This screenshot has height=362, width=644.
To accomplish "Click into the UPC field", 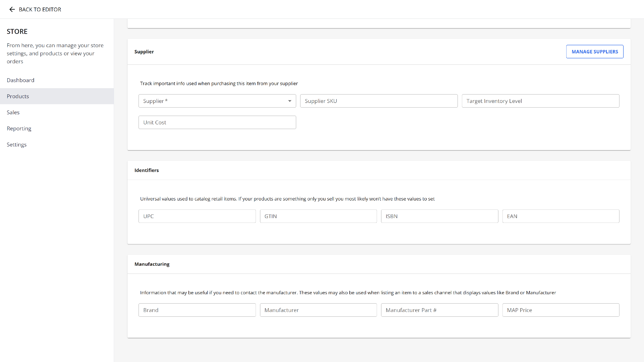I will (x=197, y=216).
